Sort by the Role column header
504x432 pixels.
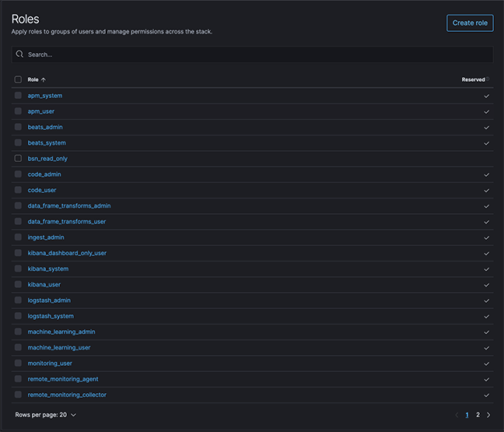pyautogui.click(x=33, y=79)
